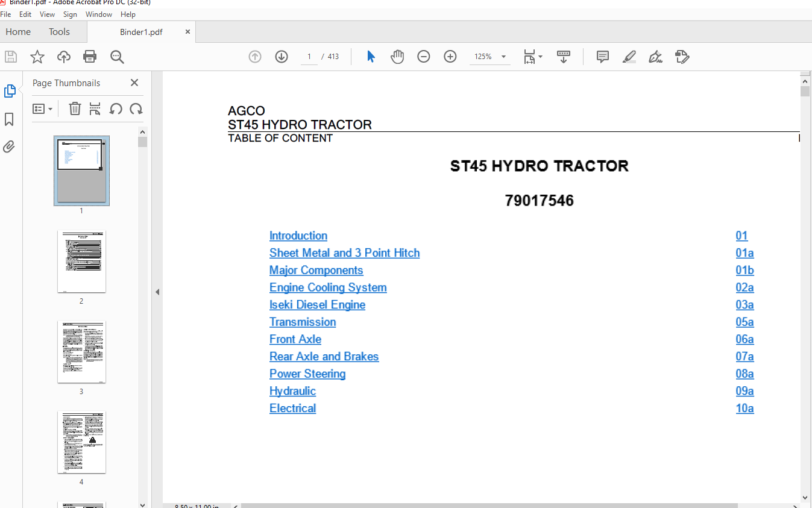Open the Front Axle link
Image resolution: width=812 pixels, height=508 pixels.
[x=295, y=339]
